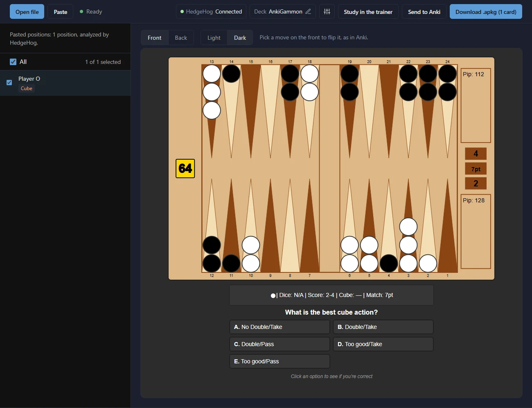Click the top score box showing 4
The image size is (532, 408).
[476, 154]
